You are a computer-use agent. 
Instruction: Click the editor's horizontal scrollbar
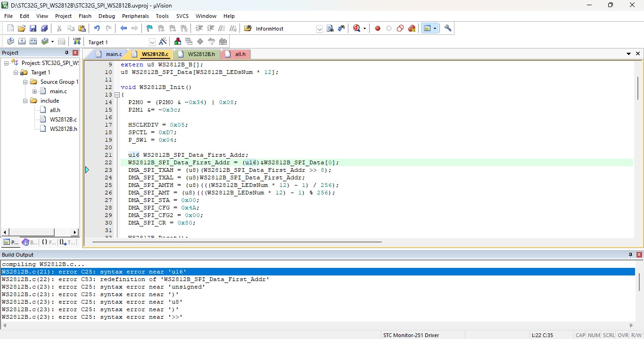[237, 242]
